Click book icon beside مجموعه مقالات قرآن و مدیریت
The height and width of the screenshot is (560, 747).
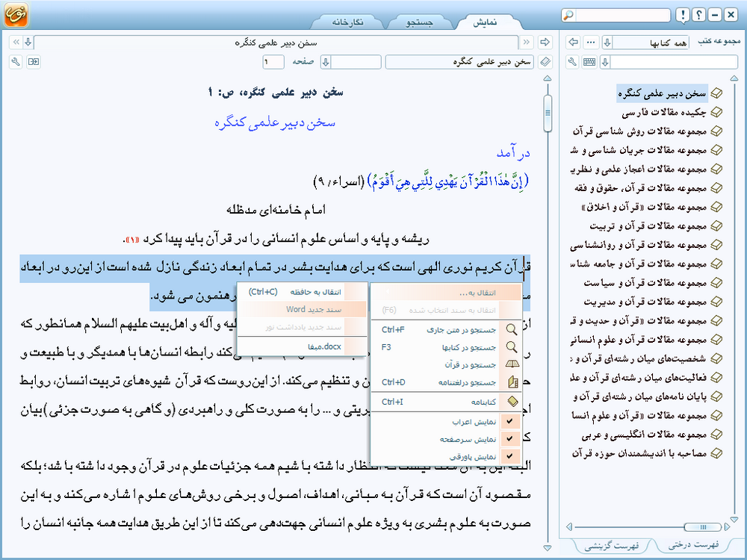tap(716, 302)
